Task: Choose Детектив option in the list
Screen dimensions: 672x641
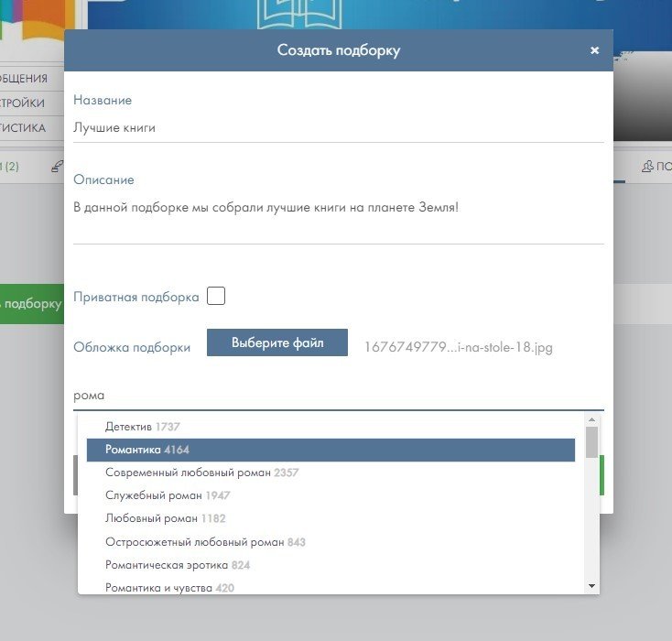Action: coord(331,427)
